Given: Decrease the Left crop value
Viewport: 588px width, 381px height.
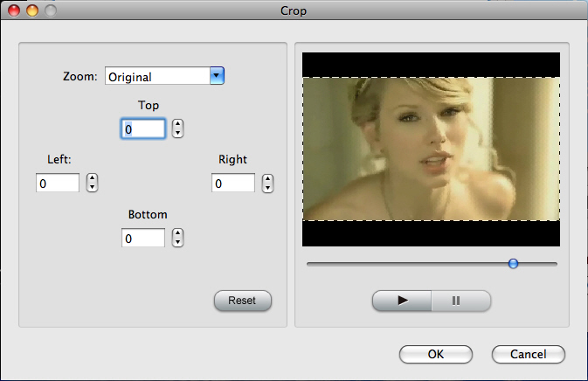Looking at the screenshot, I should coord(93,188).
